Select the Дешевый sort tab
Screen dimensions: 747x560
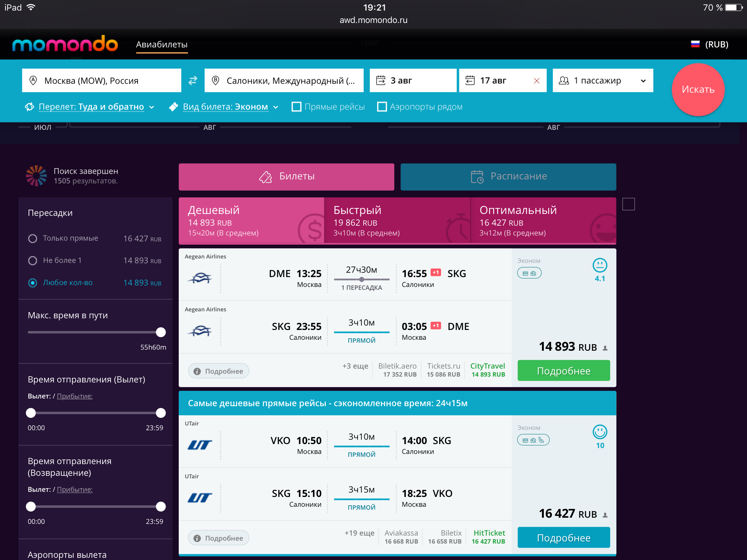tap(251, 221)
